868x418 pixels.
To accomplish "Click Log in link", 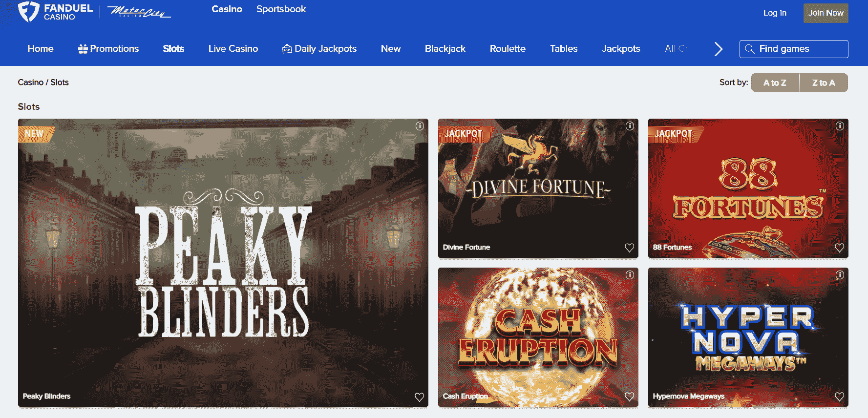I will coord(775,13).
